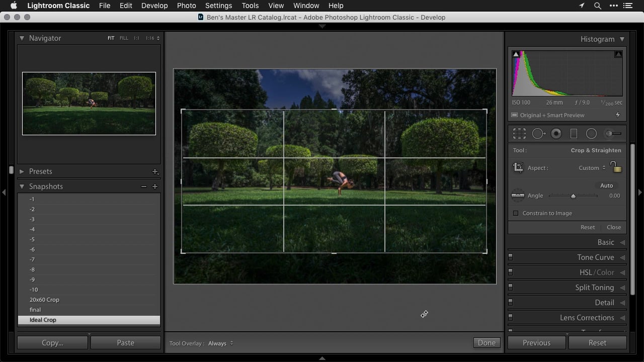The width and height of the screenshot is (644, 362).
Task: Expand the Presets panel
Action: point(22,171)
